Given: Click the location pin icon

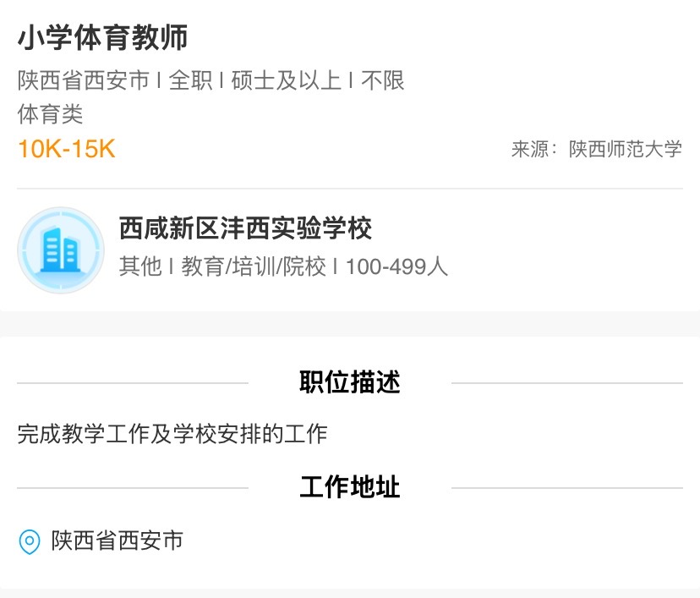Looking at the screenshot, I should (30, 541).
